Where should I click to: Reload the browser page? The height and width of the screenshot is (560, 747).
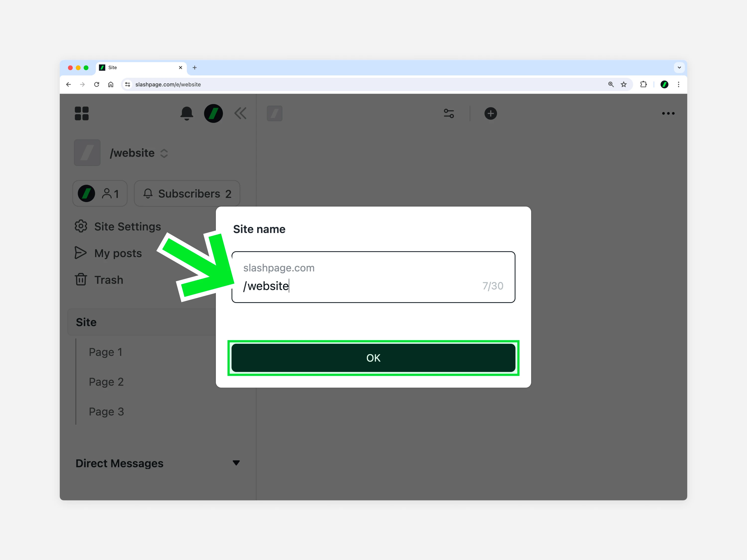(x=97, y=84)
